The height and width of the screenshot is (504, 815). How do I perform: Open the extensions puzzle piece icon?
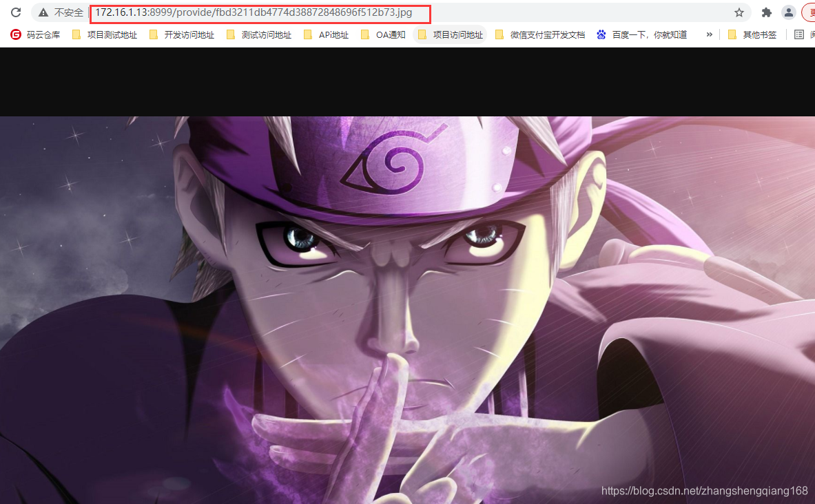767,12
